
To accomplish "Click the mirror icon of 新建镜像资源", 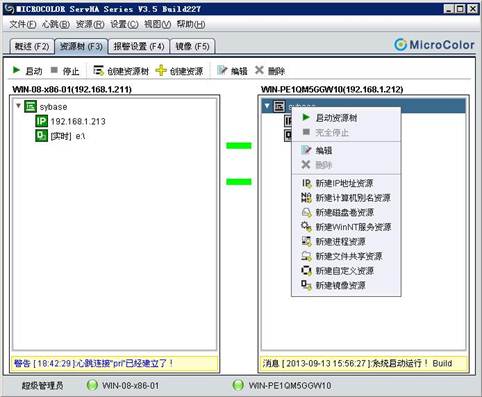I will pos(306,285).
